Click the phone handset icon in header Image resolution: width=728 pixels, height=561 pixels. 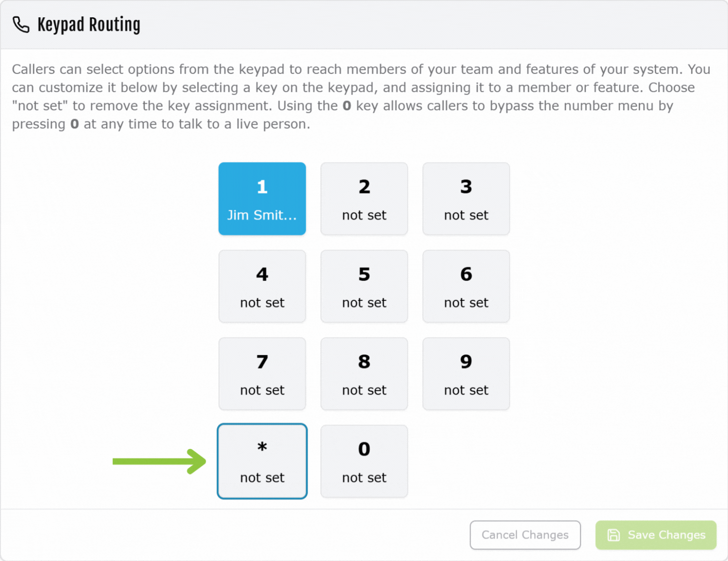pos(21,25)
